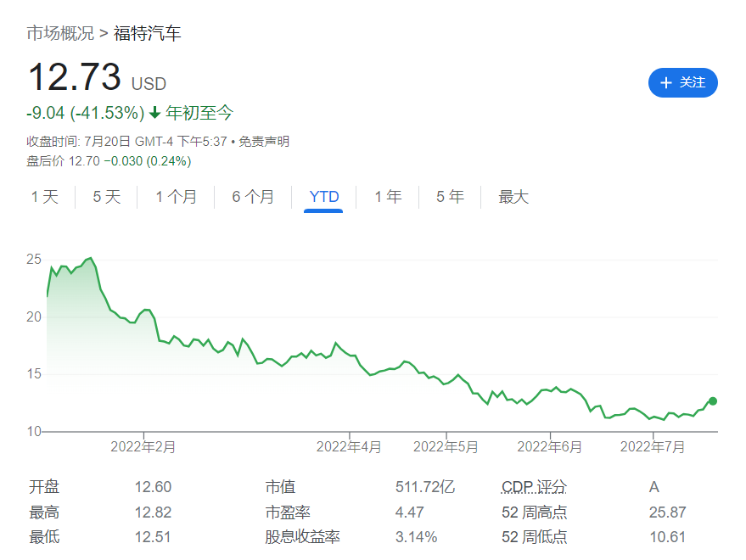Click the 最低 value 12.51
The height and width of the screenshot is (560, 746).
pos(153,537)
